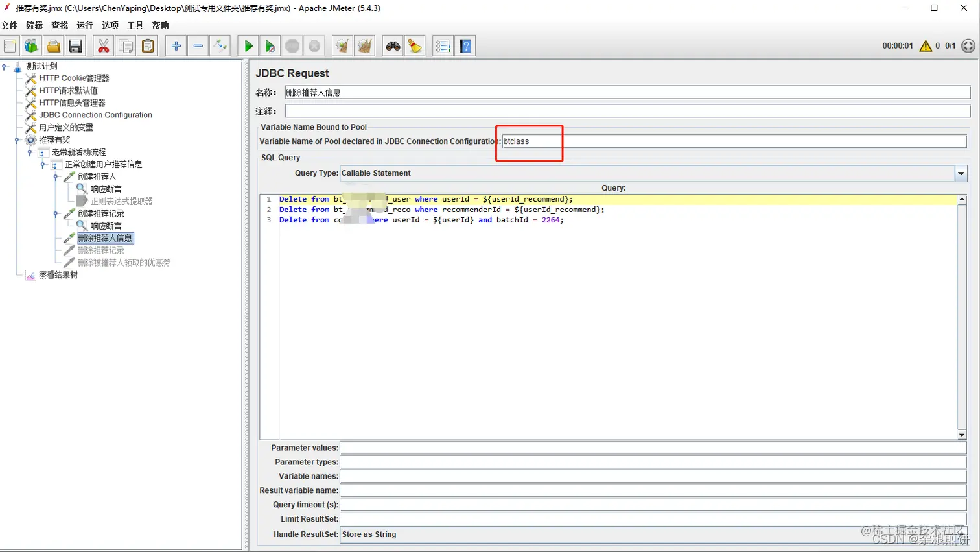Collapse the 创建推荐记录 sampler expander

[x=56, y=213]
